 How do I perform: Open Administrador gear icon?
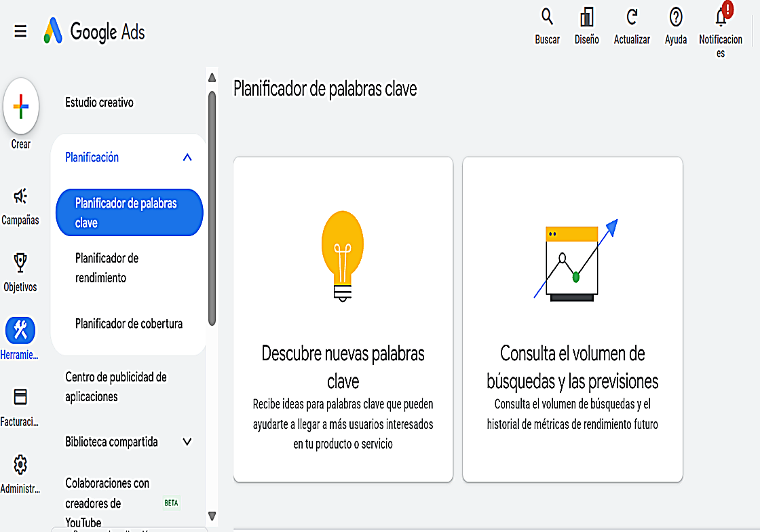pos(20,465)
